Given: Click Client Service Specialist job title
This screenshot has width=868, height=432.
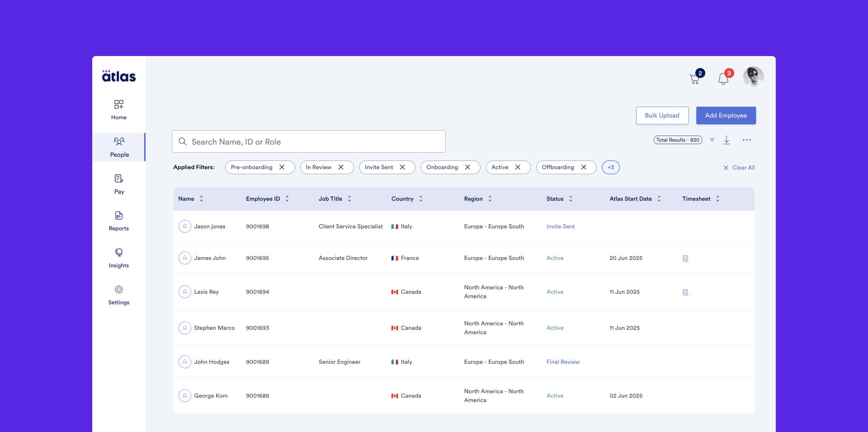Looking at the screenshot, I should [350, 226].
